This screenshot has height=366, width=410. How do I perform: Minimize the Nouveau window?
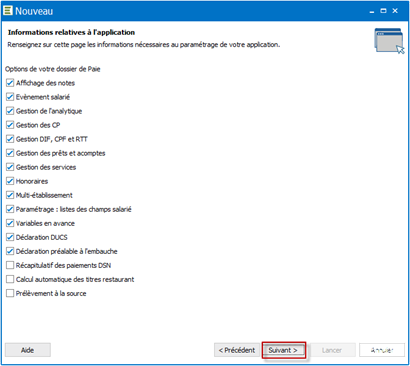(x=372, y=11)
